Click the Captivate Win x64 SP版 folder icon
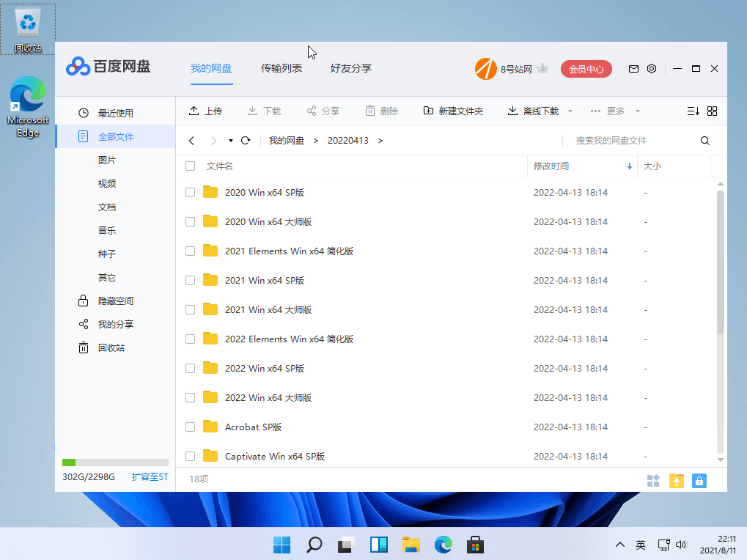 coord(210,456)
